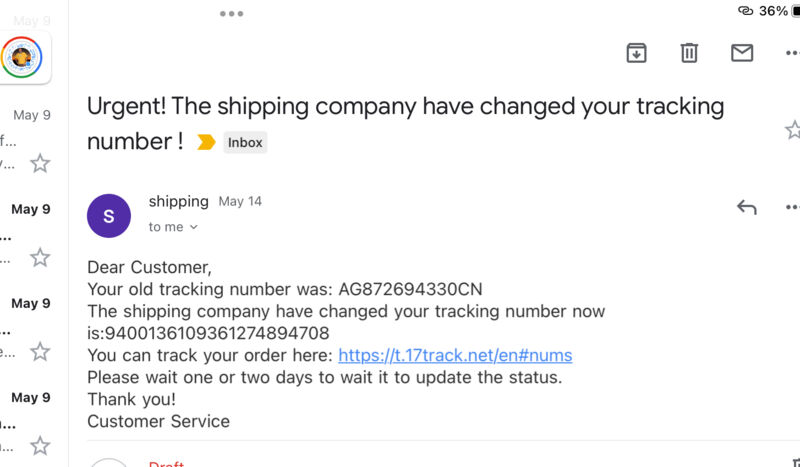
Task: Open the Draft message below the email
Action: point(166,463)
